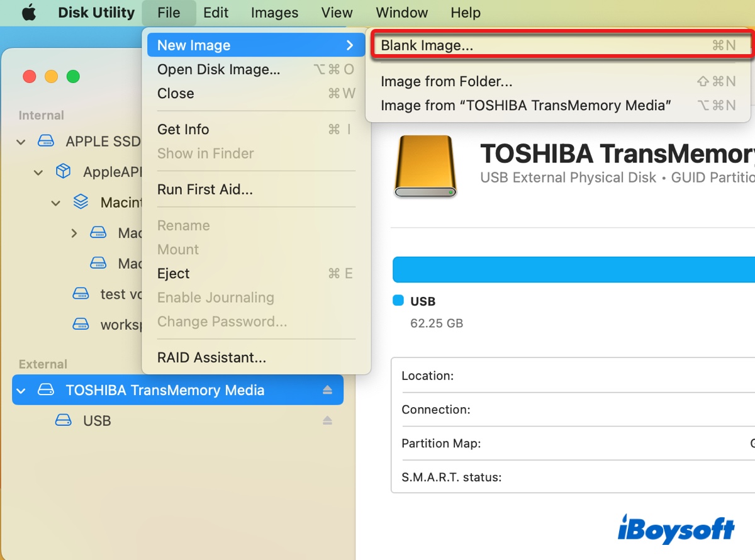Click the test volume disk icon
The height and width of the screenshot is (560, 755).
[x=81, y=293]
